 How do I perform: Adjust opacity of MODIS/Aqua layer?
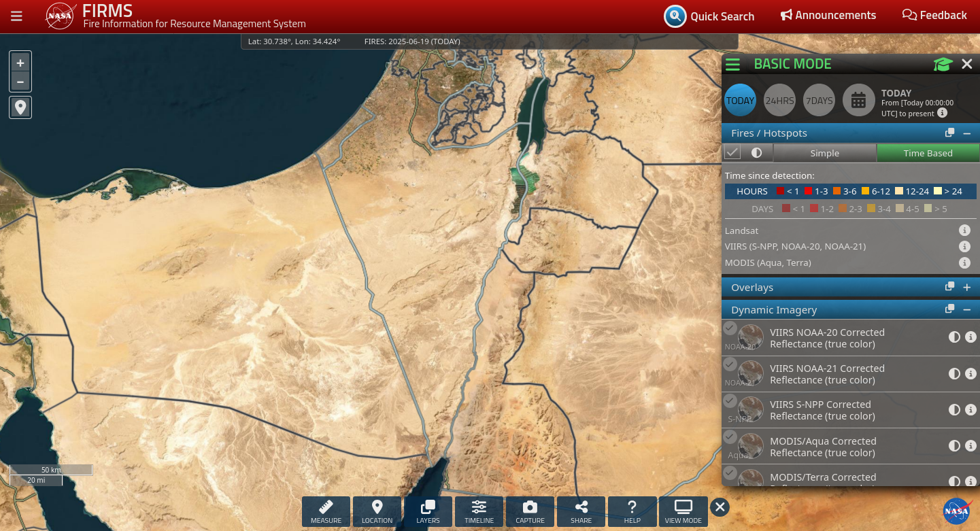point(954,445)
